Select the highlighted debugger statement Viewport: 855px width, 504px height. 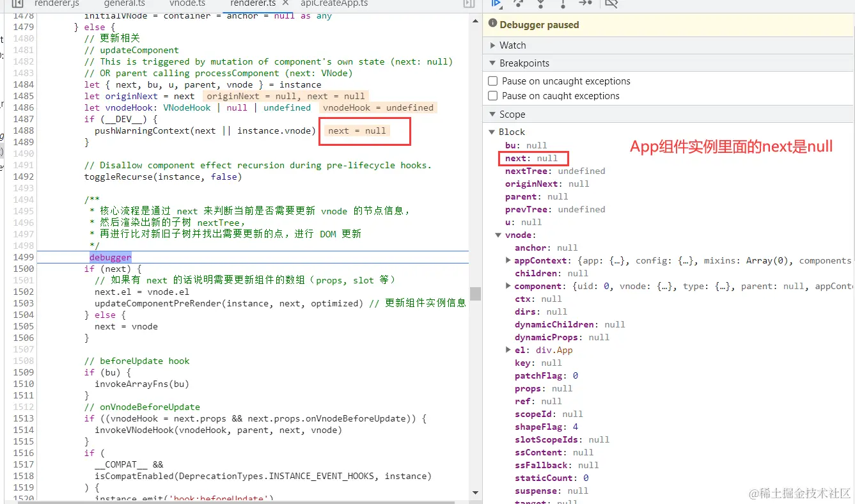[111, 257]
